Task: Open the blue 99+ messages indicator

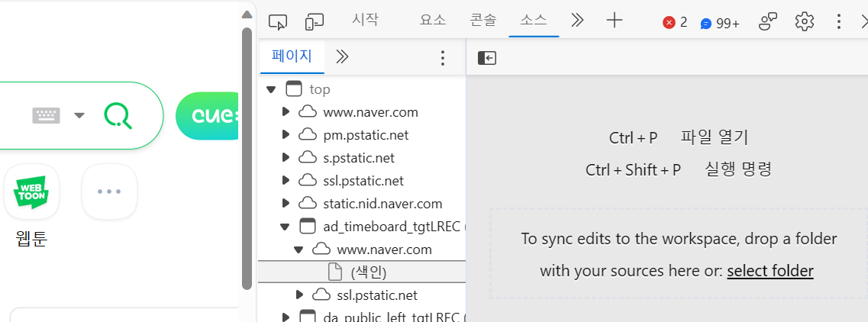Action: [720, 23]
